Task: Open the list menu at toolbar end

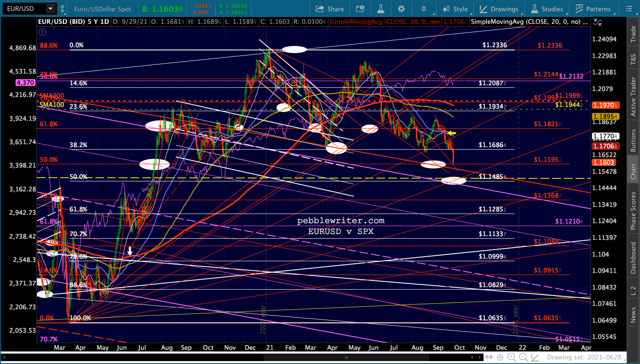Action: [629, 9]
